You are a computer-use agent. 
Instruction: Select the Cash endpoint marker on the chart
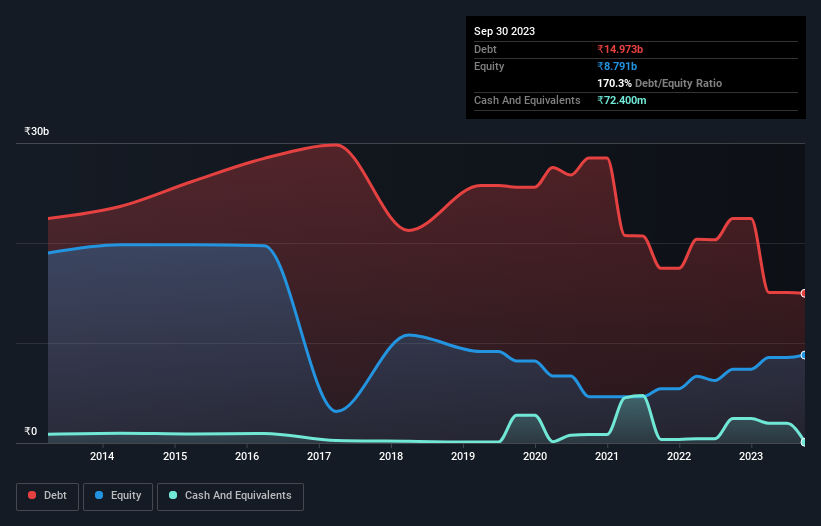click(x=804, y=442)
